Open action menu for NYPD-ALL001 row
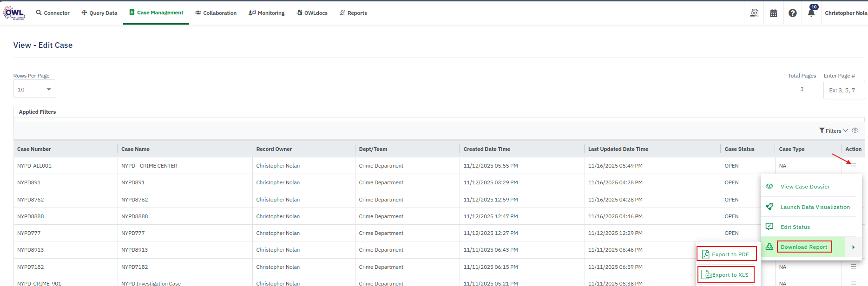This screenshot has height=286, width=868. [x=854, y=165]
